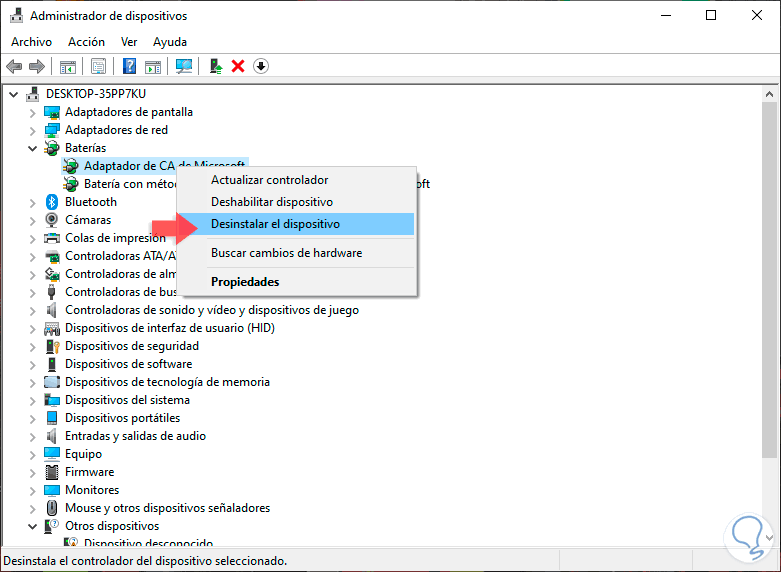Click the back arrow toolbar icon
This screenshot has width=781, height=572.
click(14, 66)
